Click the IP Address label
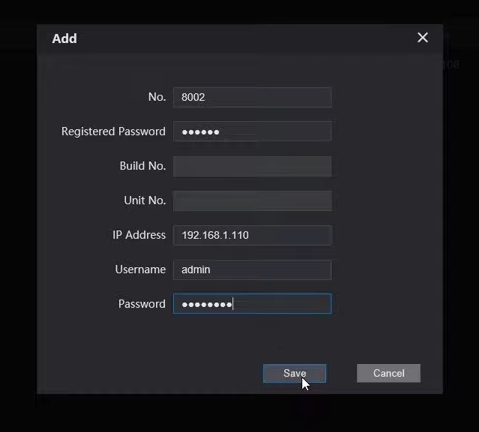The height and width of the screenshot is (432, 479). (139, 235)
